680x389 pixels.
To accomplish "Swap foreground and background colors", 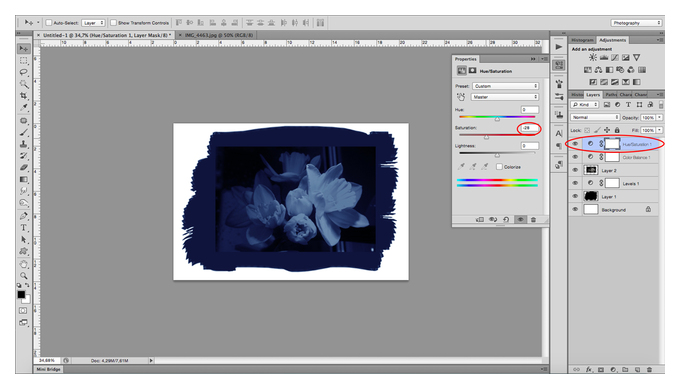I will [x=27, y=285].
